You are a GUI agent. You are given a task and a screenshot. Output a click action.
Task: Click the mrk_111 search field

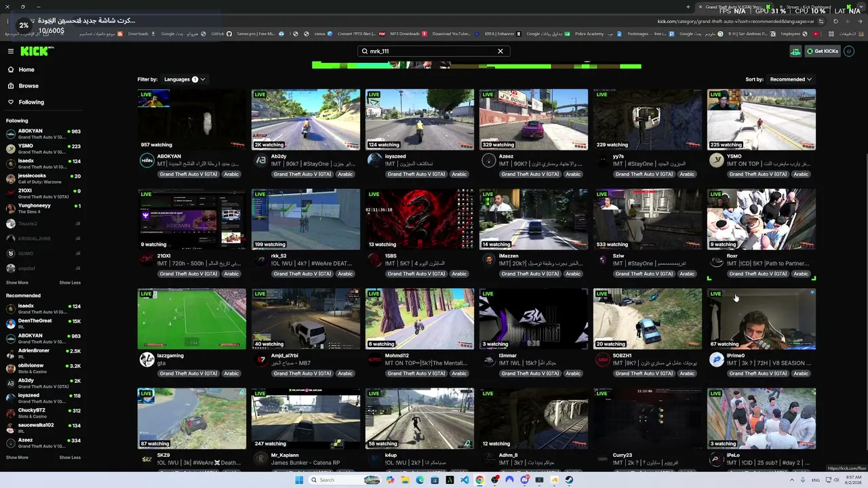click(x=433, y=51)
